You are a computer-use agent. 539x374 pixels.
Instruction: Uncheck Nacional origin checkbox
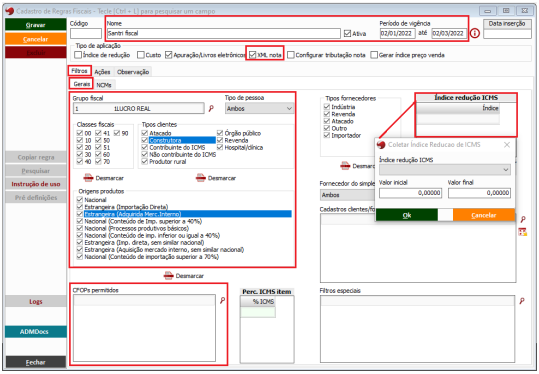click(x=80, y=200)
